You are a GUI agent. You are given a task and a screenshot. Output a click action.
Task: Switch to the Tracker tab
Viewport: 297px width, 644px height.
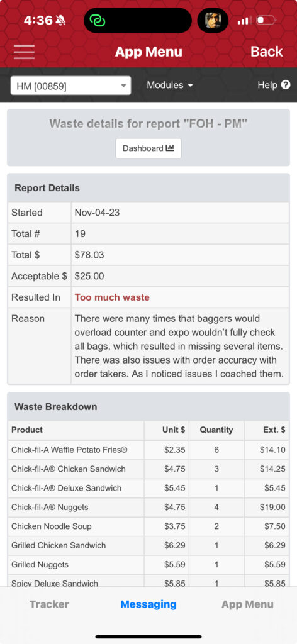pos(49,604)
